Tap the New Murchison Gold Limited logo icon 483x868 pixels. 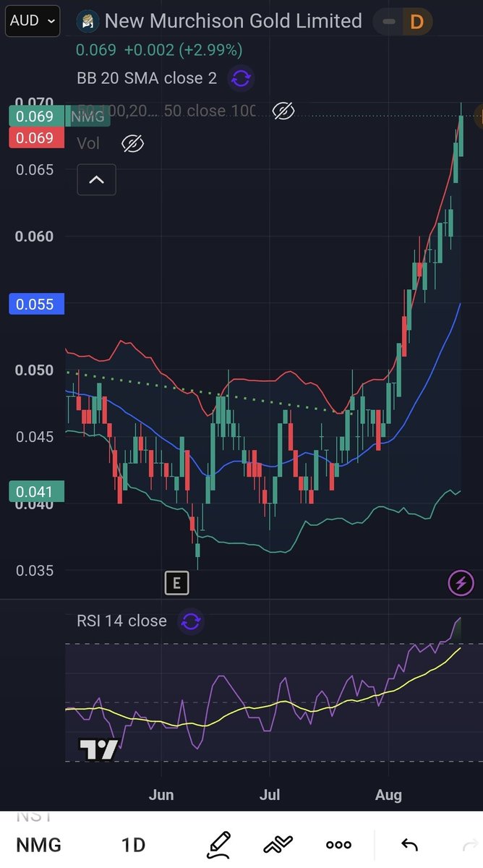click(x=88, y=21)
